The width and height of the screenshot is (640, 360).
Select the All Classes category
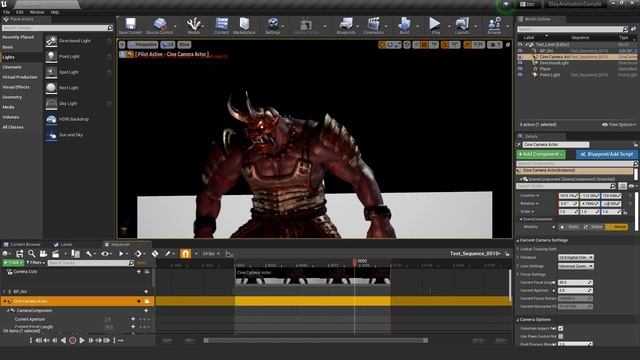(x=13, y=127)
